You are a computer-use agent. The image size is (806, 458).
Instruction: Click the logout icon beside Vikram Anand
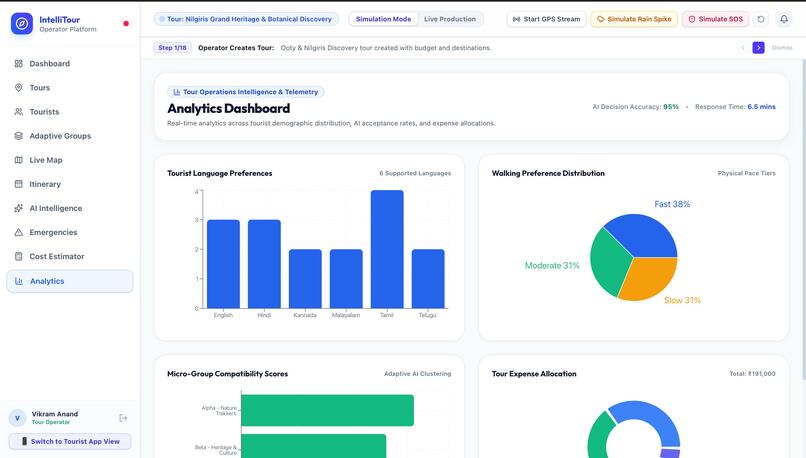123,418
